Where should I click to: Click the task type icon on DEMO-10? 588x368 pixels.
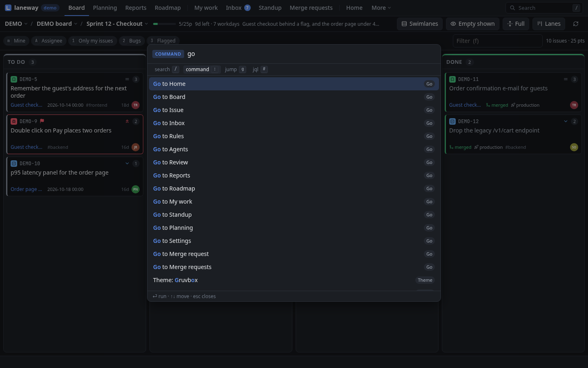[x=14, y=164]
